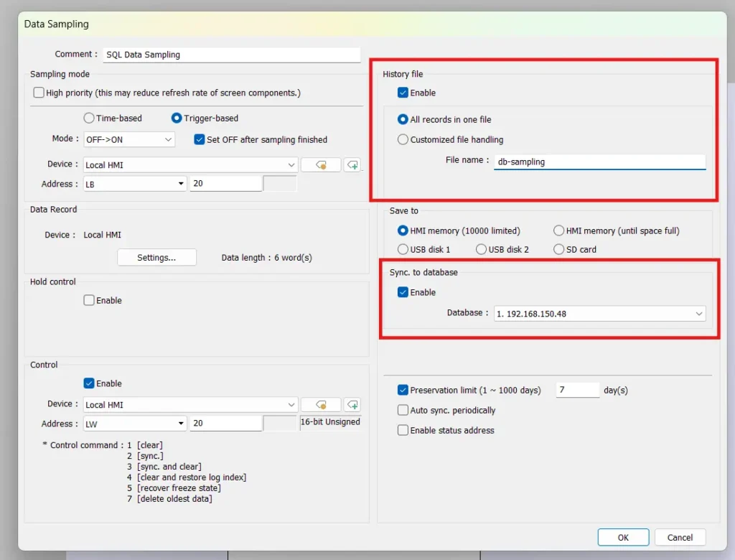Screen dimensions: 735x560
Task: Uncheck Set OFF after sampling finished
Action: 199,139
